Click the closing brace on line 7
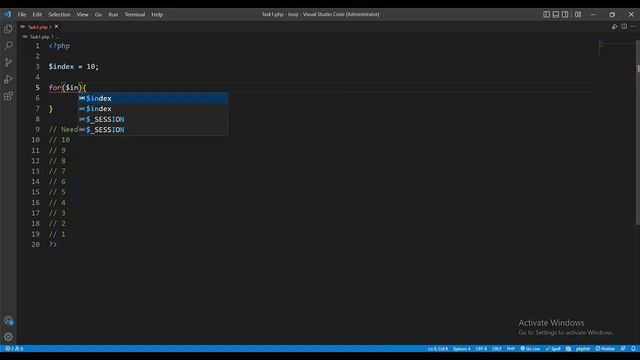The height and width of the screenshot is (360, 640). click(51, 109)
